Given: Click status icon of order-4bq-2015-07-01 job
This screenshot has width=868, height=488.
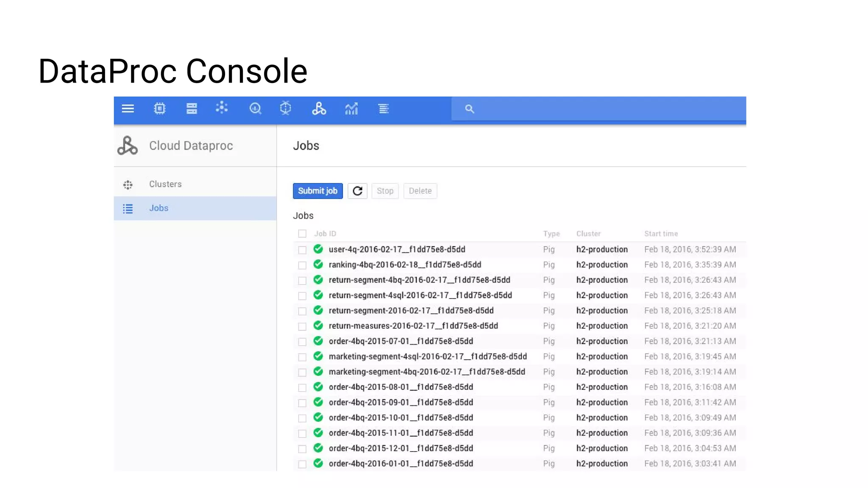Looking at the screenshot, I should 318,341.
